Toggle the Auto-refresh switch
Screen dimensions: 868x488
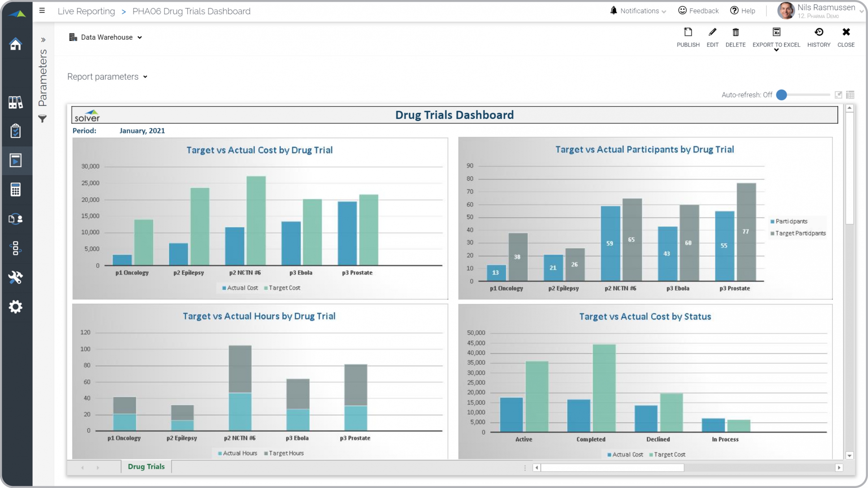pyautogui.click(x=782, y=95)
